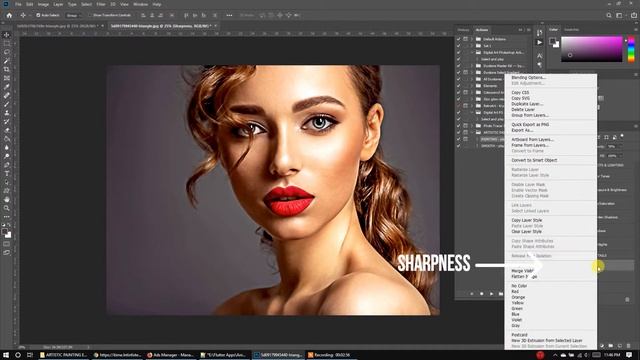The width and height of the screenshot is (640, 360).
Task: Toggle dialog box icon for Default Actions
Action: coord(465,39)
